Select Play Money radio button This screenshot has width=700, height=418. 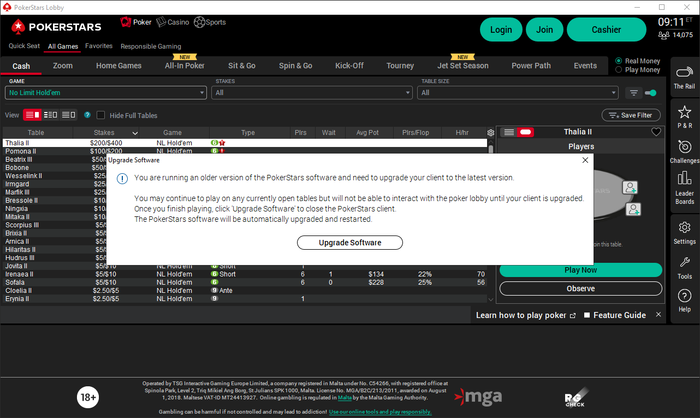click(618, 70)
